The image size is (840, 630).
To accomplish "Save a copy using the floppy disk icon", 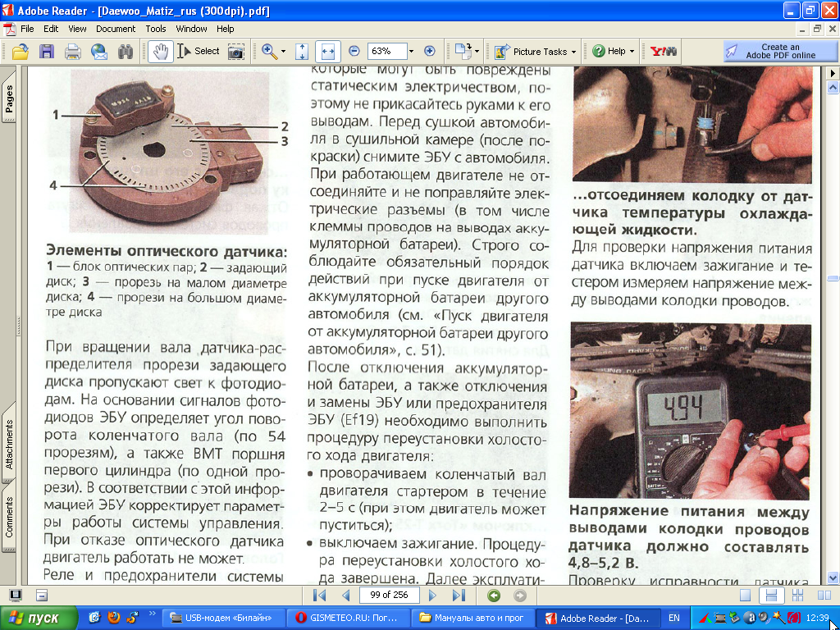I will (x=47, y=52).
